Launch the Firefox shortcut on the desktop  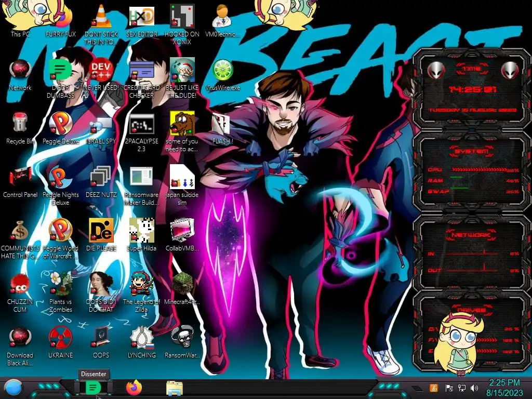(x=60, y=20)
